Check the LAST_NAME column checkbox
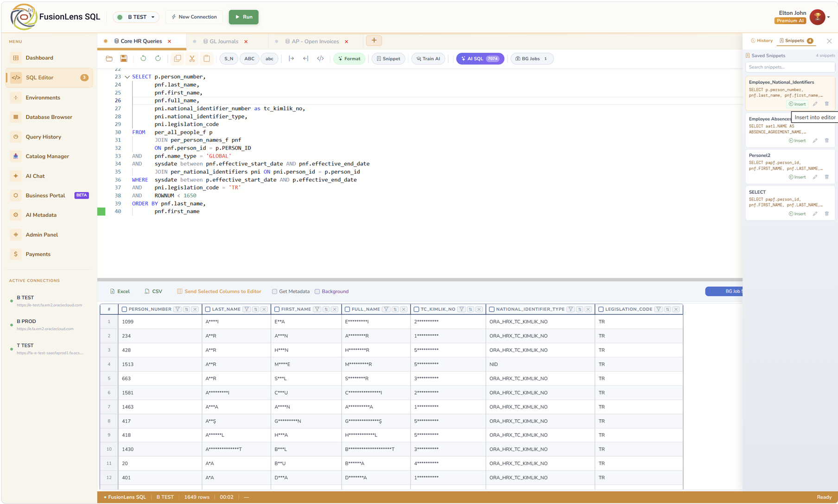Image resolution: width=838 pixels, height=504 pixels. pyautogui.click(x=208, y=309)
